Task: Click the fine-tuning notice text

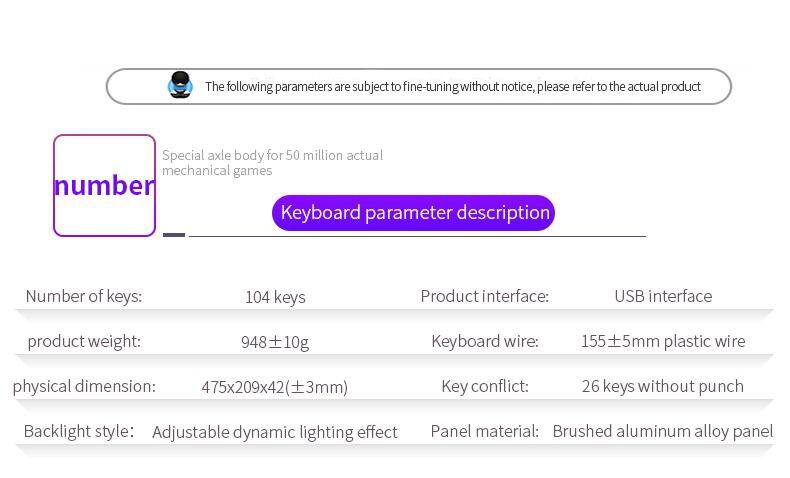Action: [452, 87]
